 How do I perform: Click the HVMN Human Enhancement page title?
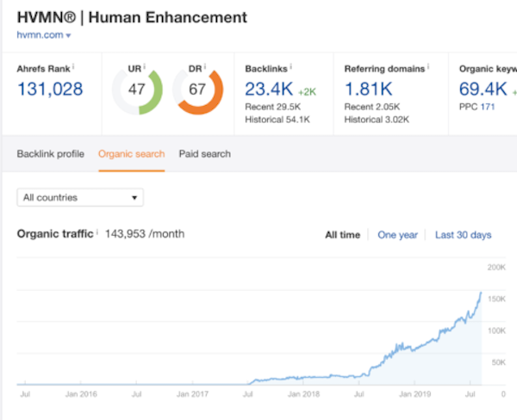(132, 17)
